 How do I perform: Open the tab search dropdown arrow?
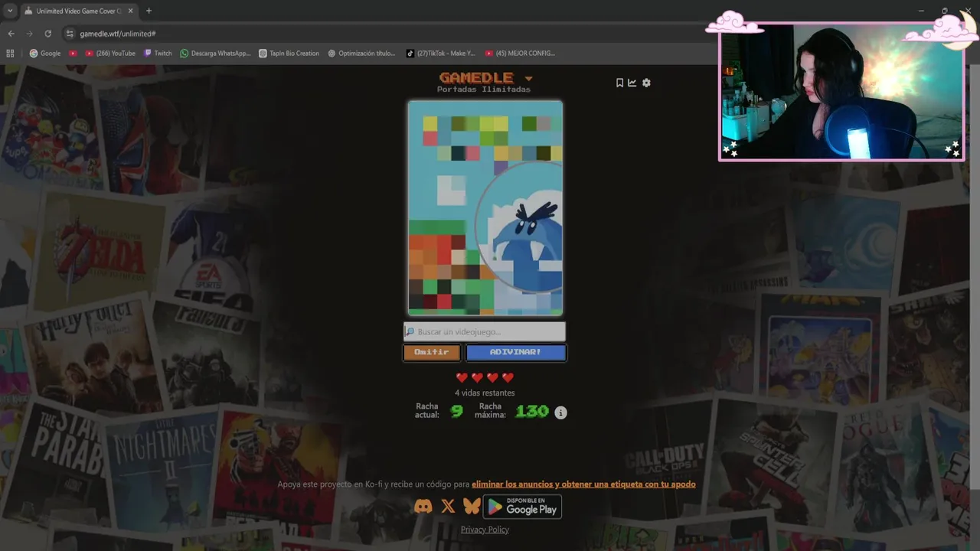coord(10,11)
